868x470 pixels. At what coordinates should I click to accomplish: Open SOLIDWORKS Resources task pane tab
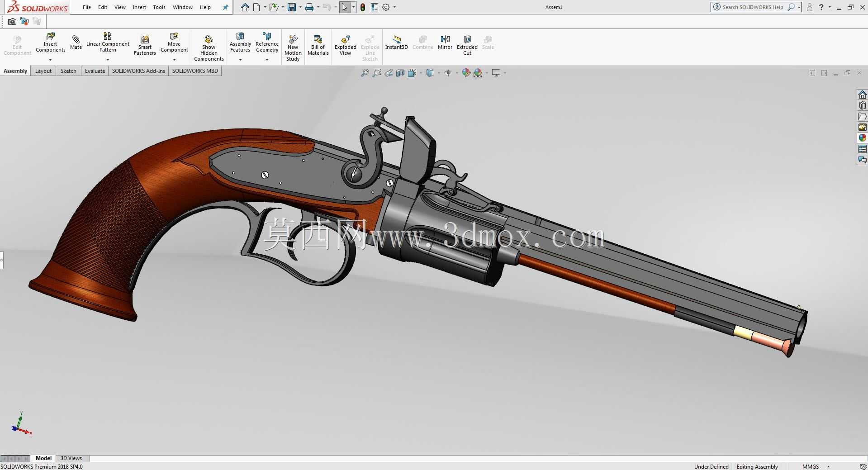coord(862,95)
